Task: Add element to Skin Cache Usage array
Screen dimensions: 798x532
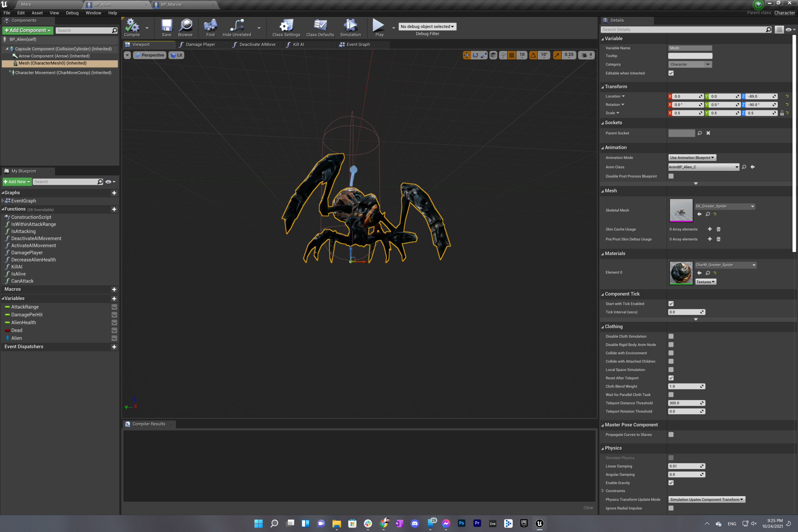Action: (710, 229)
